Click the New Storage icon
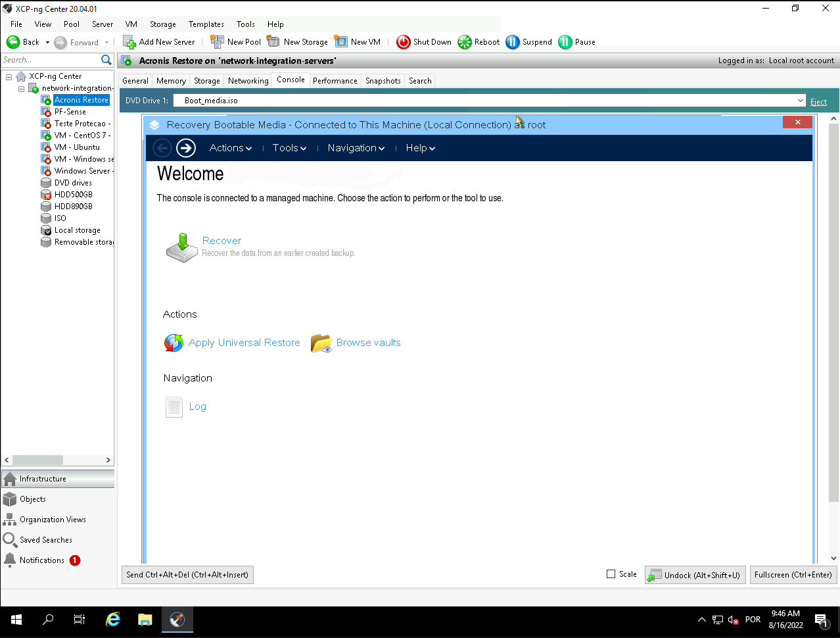The image size is (840, 638). coord(273,41)
